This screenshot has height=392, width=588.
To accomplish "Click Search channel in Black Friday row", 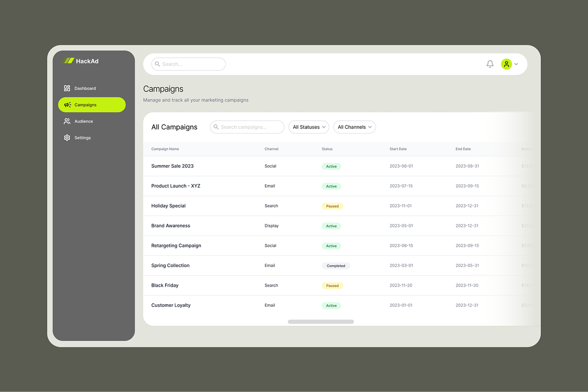I will click(271, 285).
